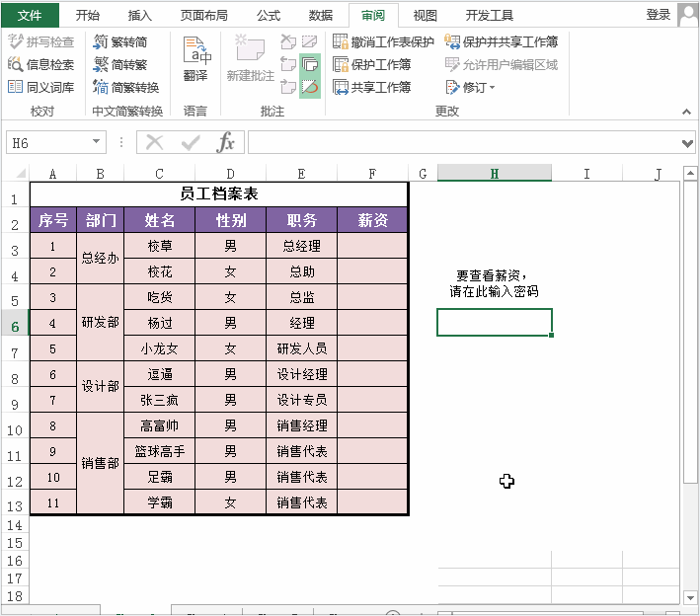Click 共享工作簿 share workbook
Viewport: 700px width, 616px height.
click(x=372, y=88)
